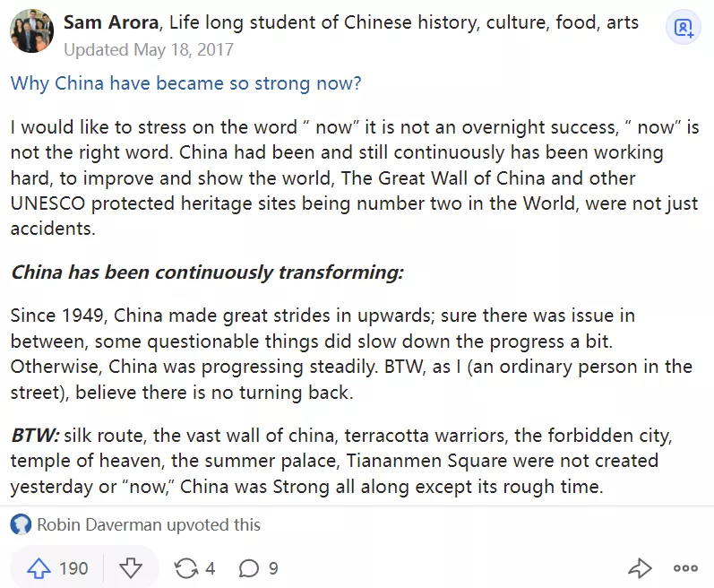Image resolution: width=714 pixels, height=588 pixels.
Task: Reshare the answer via the reshare icon
Action: tap(186, 568)
